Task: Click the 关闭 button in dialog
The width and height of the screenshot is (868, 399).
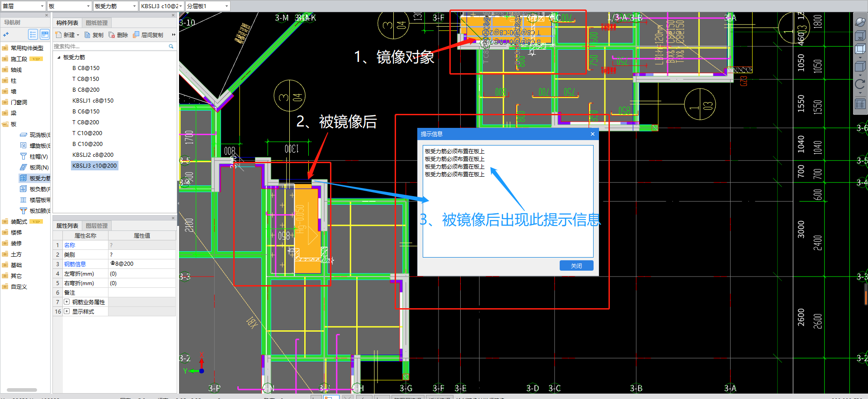Action: [576, 266]
